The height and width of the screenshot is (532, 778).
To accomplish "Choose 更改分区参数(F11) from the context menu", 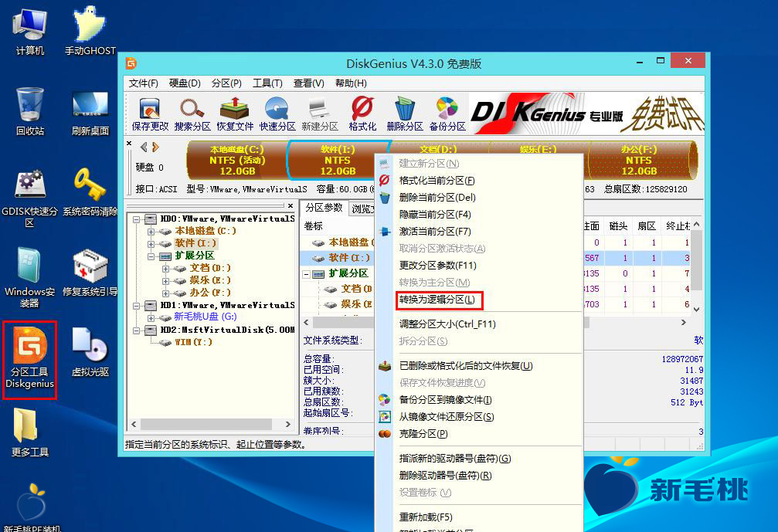I will (479, 266).
